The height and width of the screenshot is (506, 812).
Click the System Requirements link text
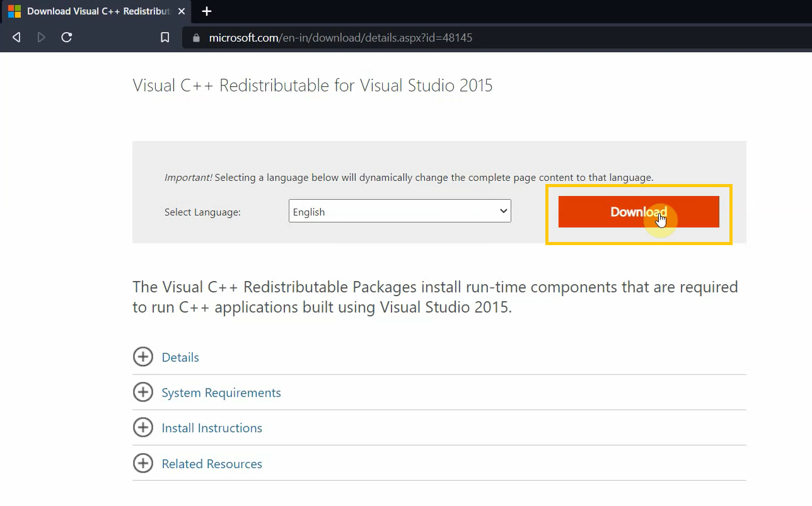[221, 393]
